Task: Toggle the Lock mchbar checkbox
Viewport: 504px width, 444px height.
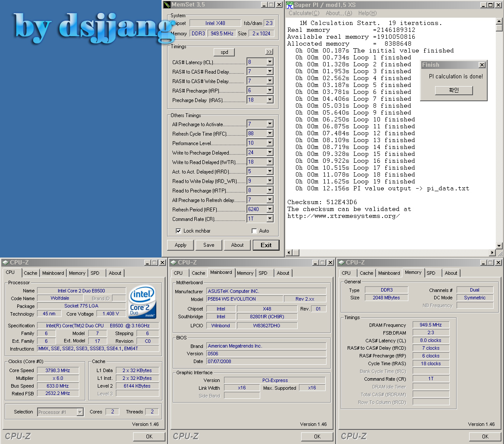Action: [178, 231]
